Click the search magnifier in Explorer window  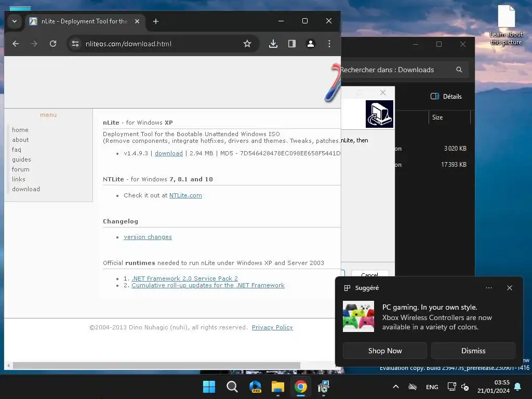(x=459, y=70)
